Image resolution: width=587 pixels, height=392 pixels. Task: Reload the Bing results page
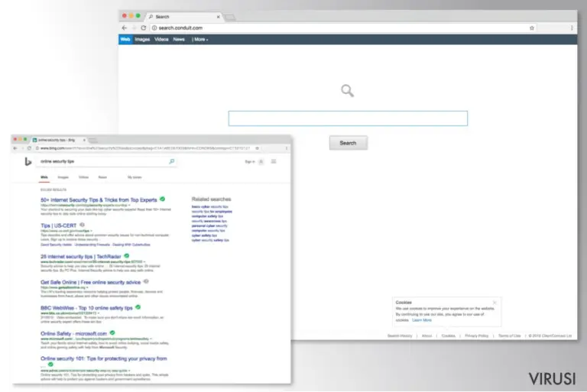click(29, 148)
